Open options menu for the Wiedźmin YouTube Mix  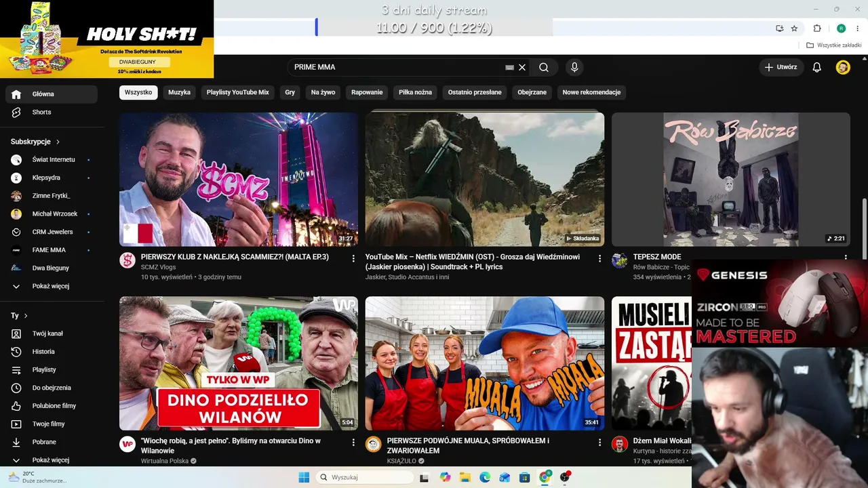(599, 258)
